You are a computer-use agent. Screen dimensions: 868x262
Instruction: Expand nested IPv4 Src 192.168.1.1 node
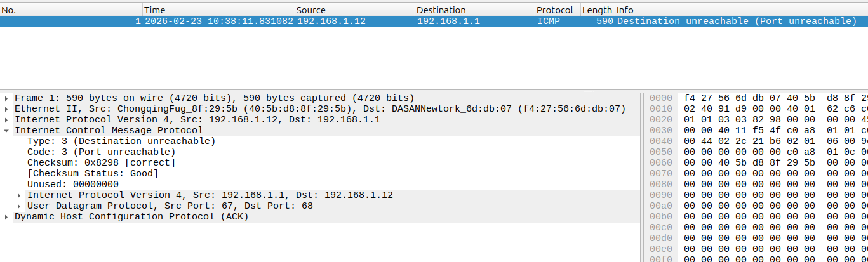click(19, 195)
